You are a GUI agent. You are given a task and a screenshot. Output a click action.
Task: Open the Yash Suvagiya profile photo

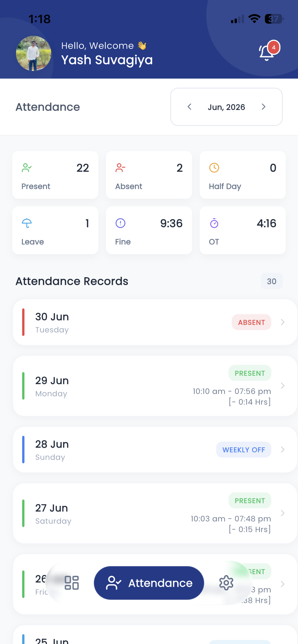34,53
